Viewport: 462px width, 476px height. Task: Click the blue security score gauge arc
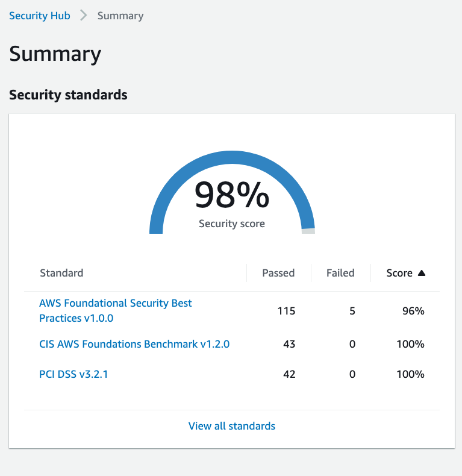coord(232,157)
